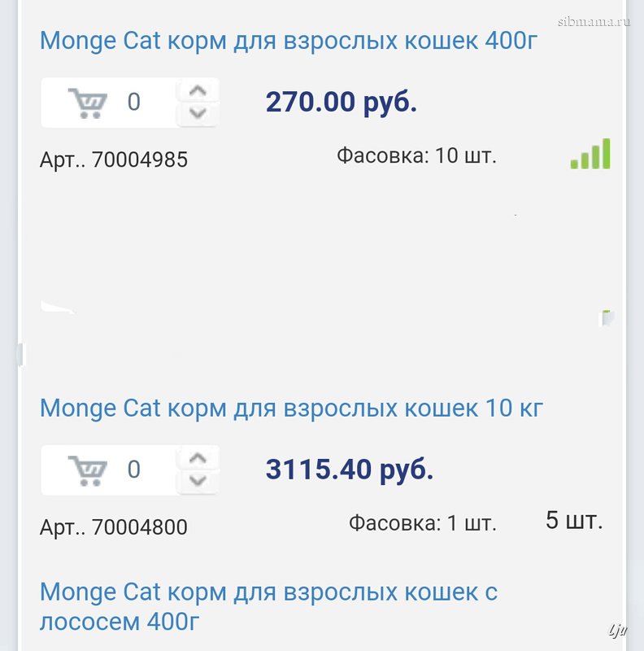Decrease quantity for Monge Cat 10 кг

tap(198, 482)
